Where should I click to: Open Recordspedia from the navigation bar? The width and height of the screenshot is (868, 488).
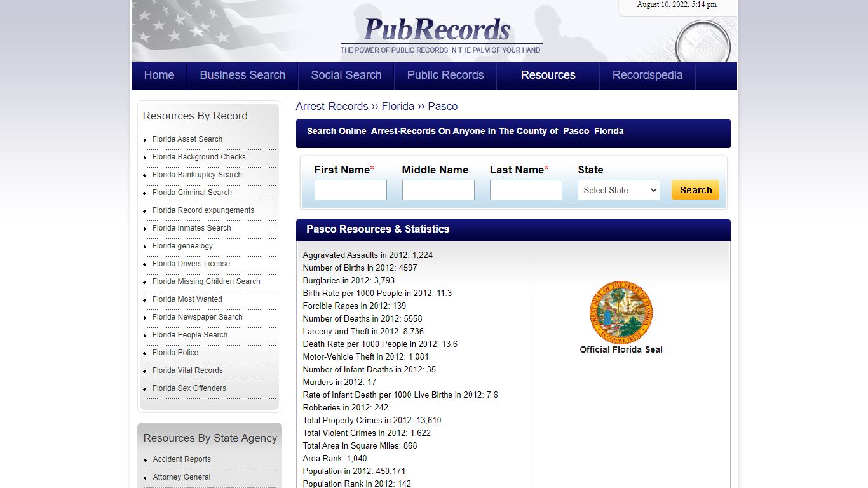(x=648, y=75)
